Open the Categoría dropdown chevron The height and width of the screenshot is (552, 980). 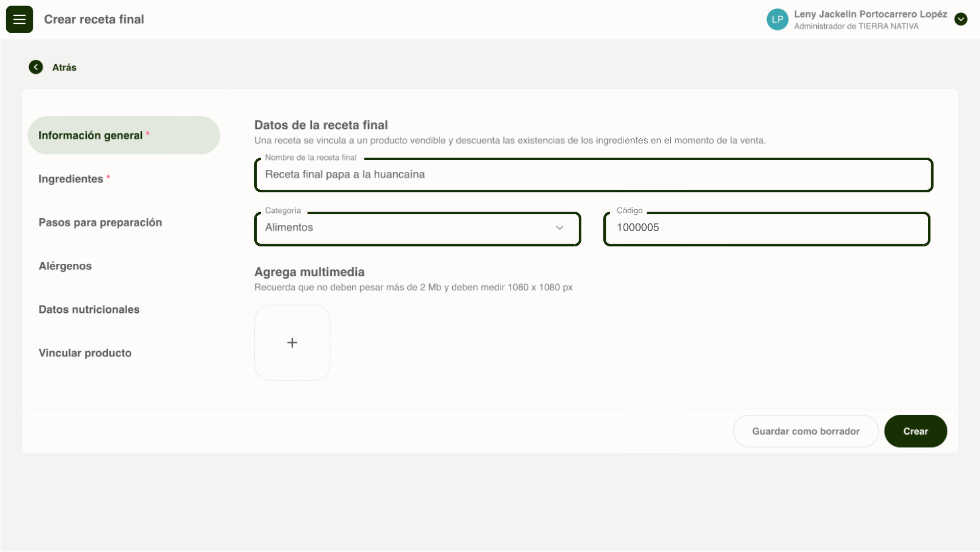click(559, 228)
